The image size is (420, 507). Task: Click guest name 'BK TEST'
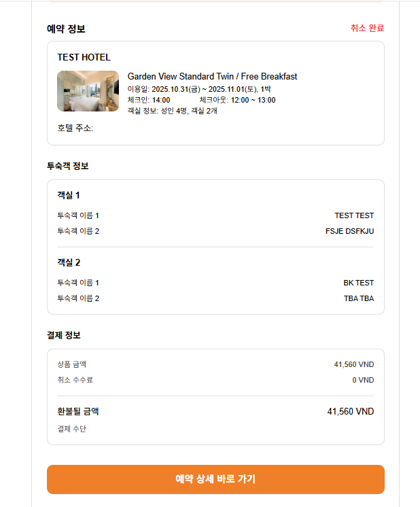[x=358, y=283]
